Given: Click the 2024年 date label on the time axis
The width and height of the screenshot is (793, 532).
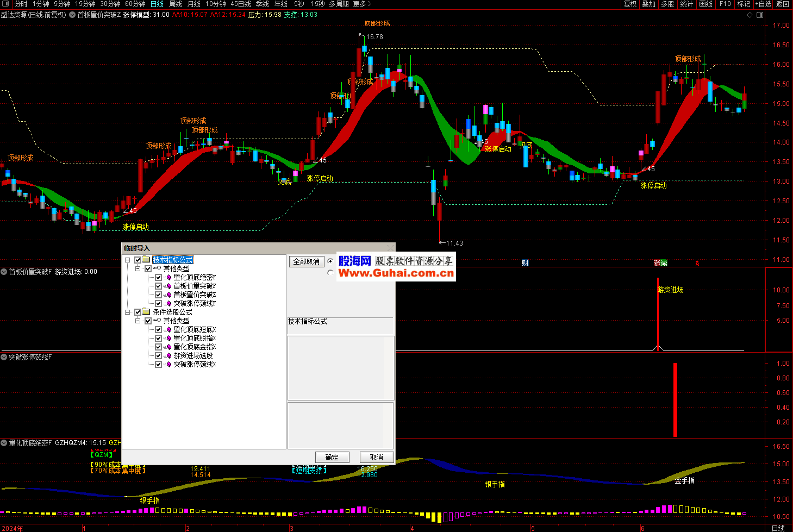Looking at the screenshot, I should point(12,528).
